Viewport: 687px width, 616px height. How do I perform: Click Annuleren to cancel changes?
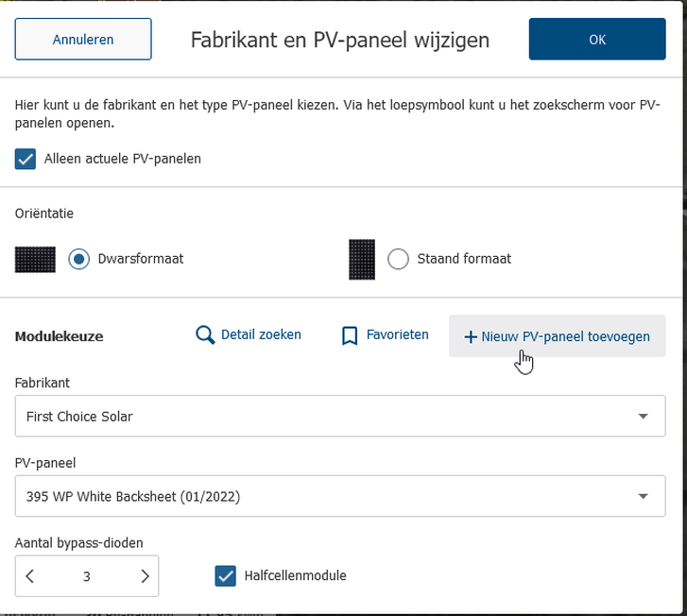(83, 40)
